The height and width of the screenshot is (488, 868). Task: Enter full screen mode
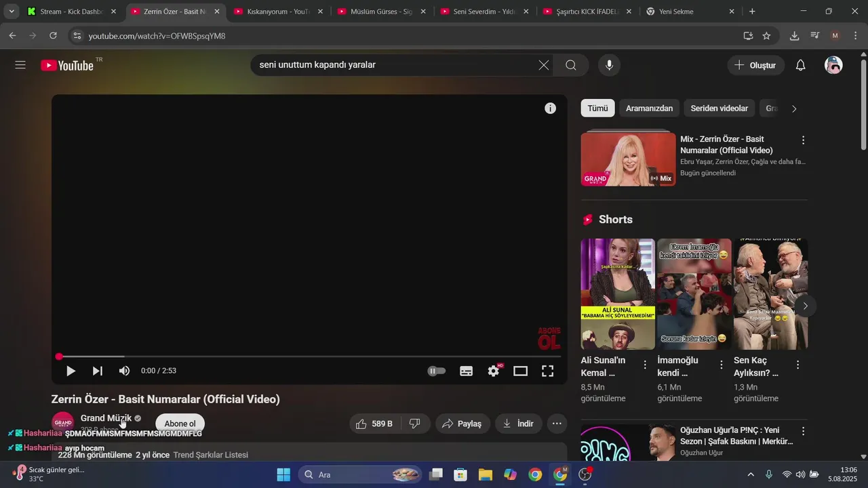(548, 371)
